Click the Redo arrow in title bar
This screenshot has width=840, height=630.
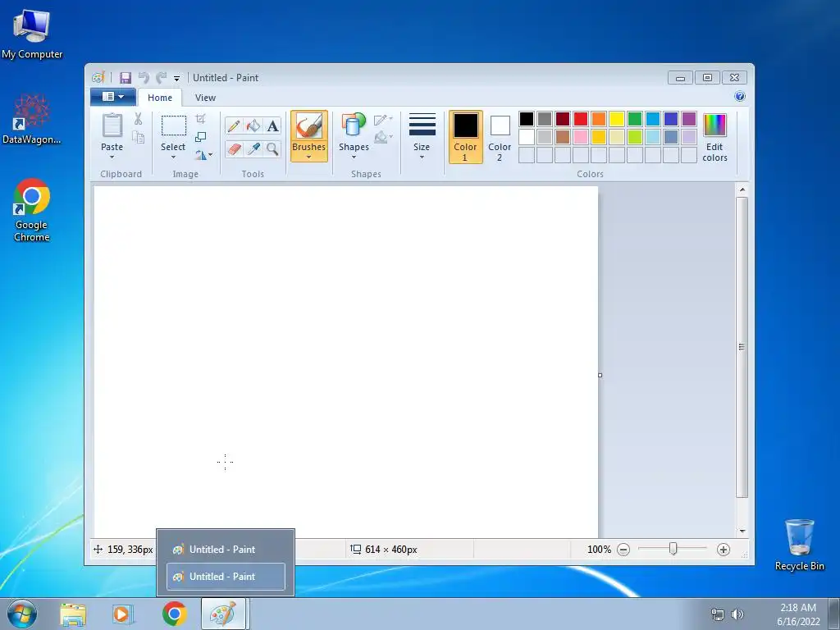tap(162, 78)
